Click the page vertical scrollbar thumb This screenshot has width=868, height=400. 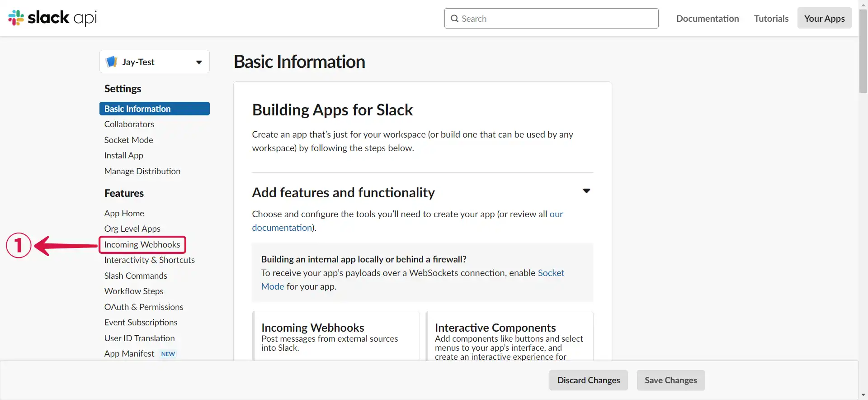point(863,51)
